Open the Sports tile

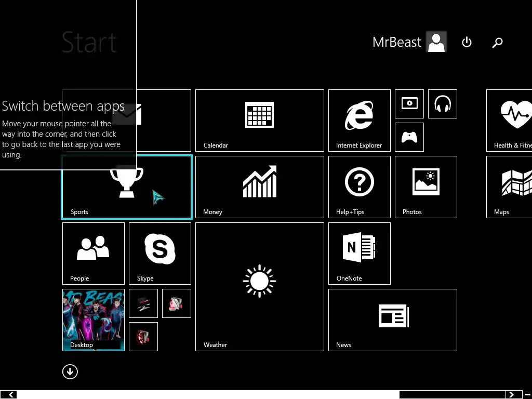coord(127,187)
